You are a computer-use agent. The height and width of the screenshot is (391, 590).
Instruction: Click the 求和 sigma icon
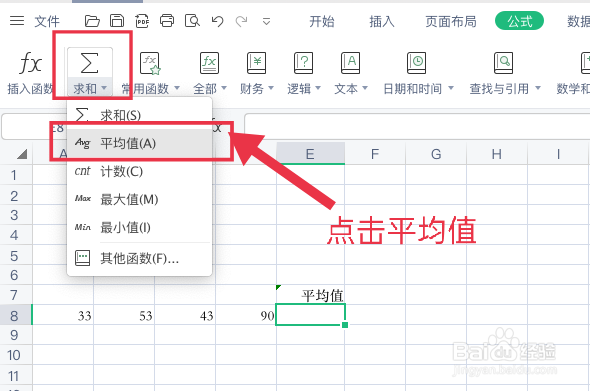90,63
